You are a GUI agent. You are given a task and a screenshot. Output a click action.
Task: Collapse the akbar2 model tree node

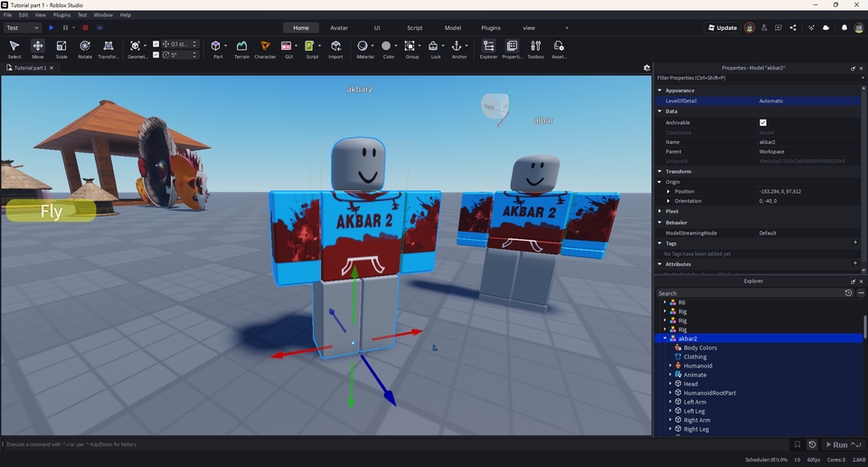coord(665,338)
